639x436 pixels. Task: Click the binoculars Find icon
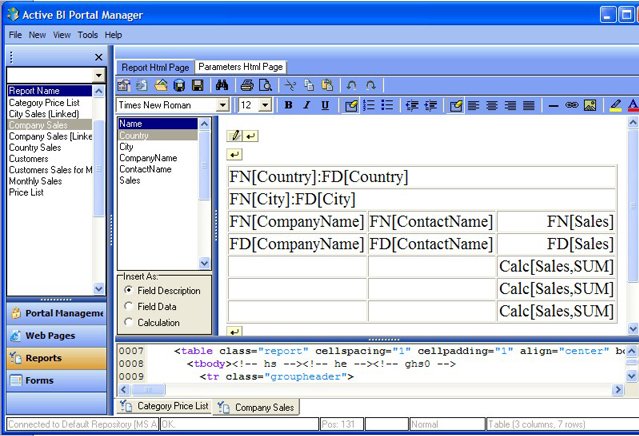pos(223,85)
